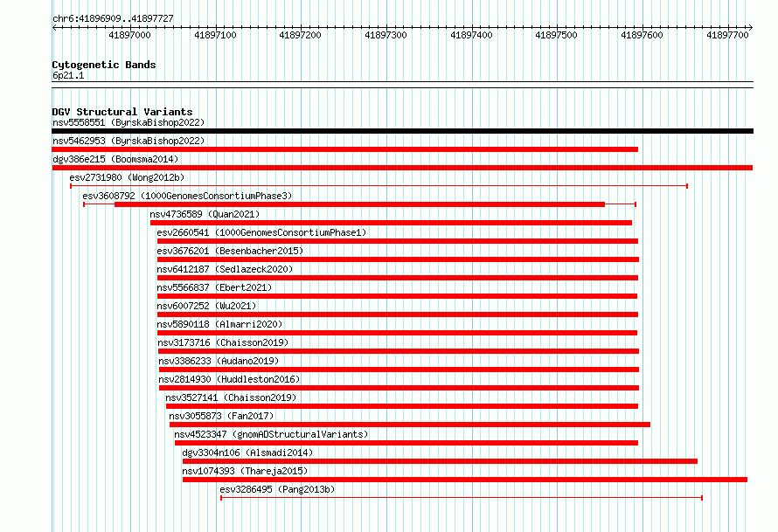The image size is (778, 532).
Task: Select the red nsv1074393 variant bar
Action: click(x=465, y=480)
